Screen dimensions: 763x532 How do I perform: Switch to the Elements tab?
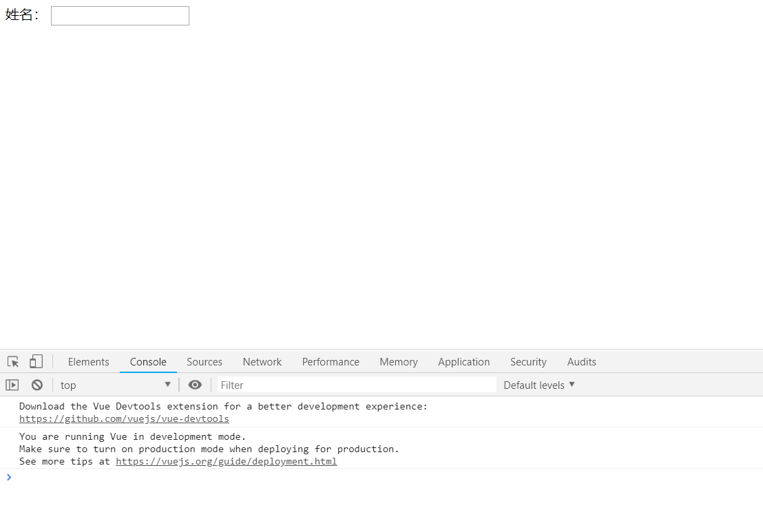89,362
